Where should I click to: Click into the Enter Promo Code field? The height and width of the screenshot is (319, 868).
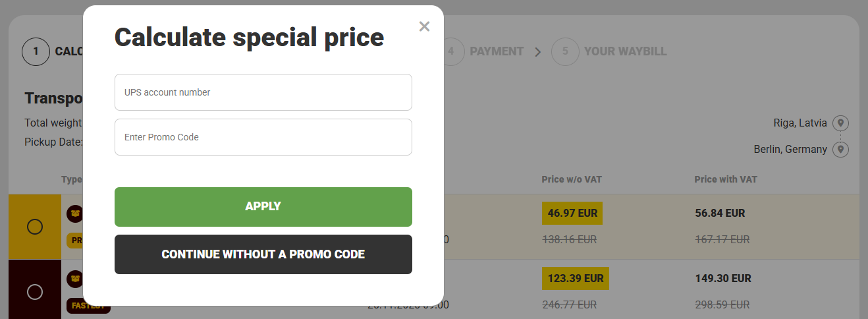pyautogui.click(x=263, y=137)
